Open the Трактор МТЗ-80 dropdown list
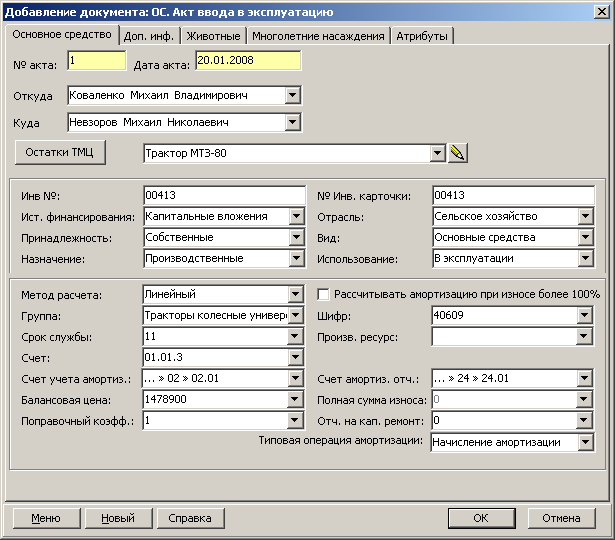Screen dimensions: 615x540 click(437, 153)
